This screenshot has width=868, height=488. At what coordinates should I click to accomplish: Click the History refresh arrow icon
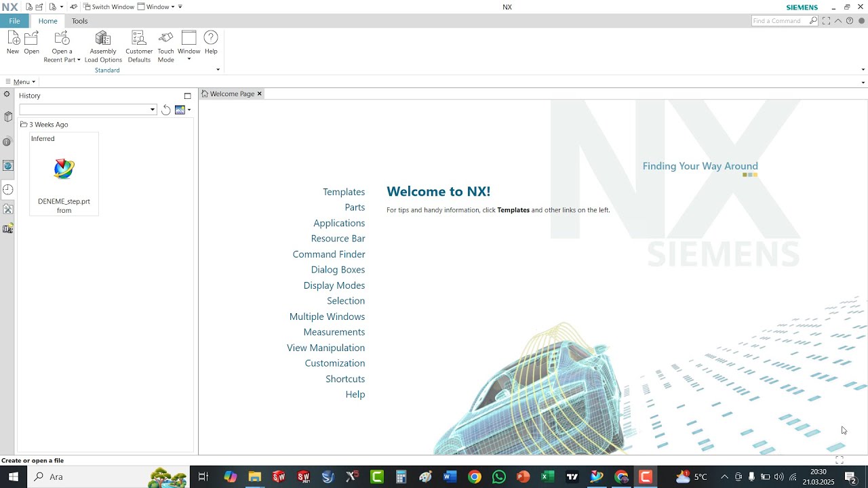point(165,110)
